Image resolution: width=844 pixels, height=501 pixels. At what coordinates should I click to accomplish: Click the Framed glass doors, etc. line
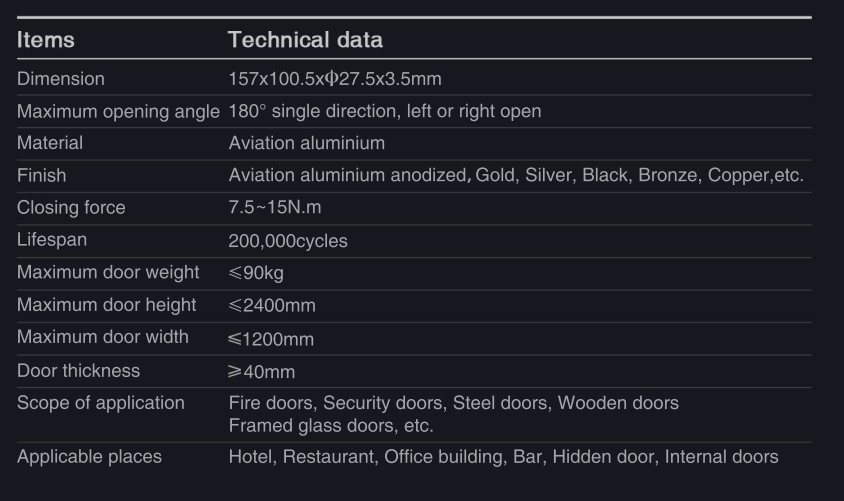click(x=331, y=426)
